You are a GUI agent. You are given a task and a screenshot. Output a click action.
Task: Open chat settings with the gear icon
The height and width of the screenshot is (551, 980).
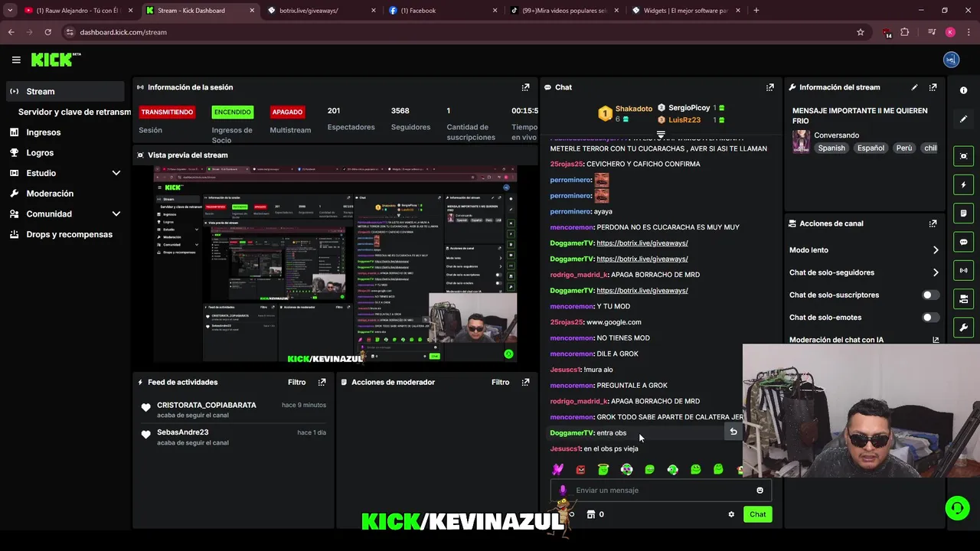pyautogui.click(x=731, y=514)
